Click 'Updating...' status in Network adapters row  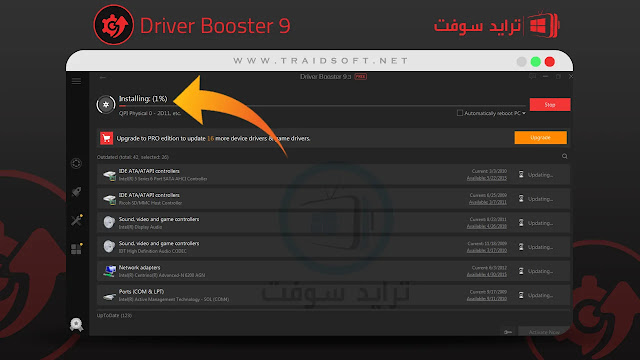coord(540,271)
